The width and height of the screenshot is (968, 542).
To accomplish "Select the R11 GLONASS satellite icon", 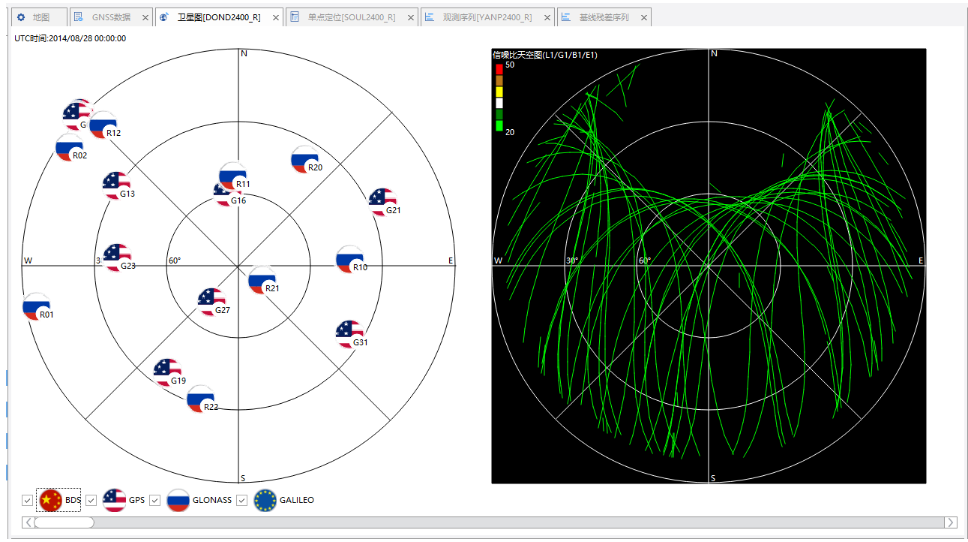I will tap(232, 176).
